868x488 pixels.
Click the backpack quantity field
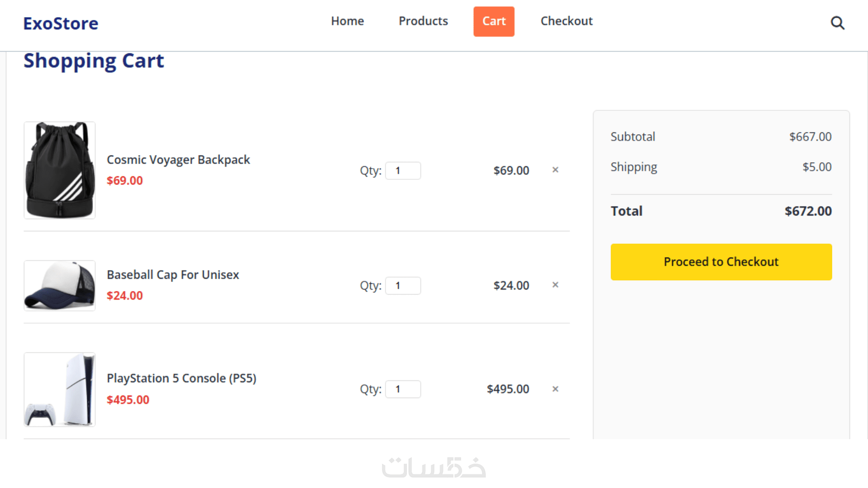tap(403, 171)
